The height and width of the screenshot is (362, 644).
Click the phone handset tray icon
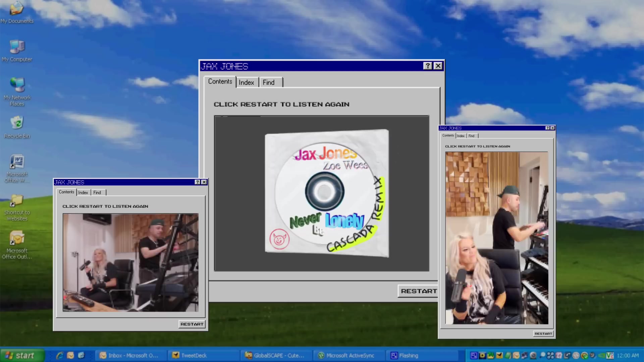coord(568,356)
